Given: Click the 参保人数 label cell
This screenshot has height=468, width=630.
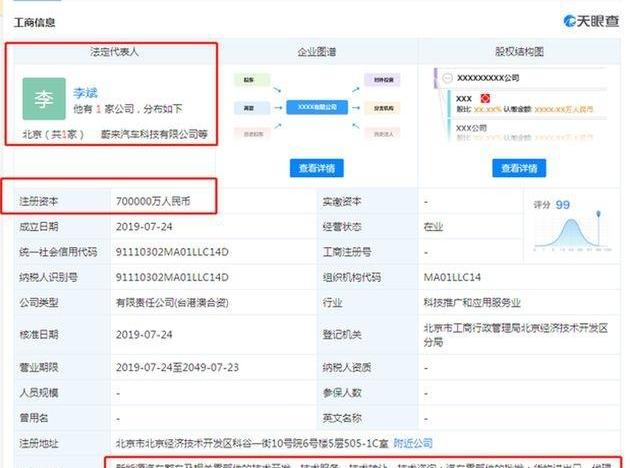Looking at the screenshot, I should [x=368, y=393].
